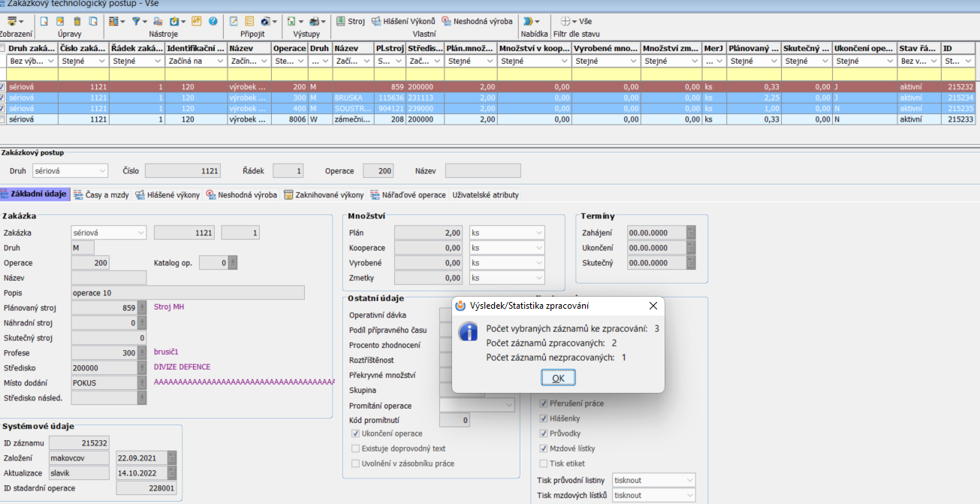Click the Popis field containing operace 10

(x=188, y=293)
